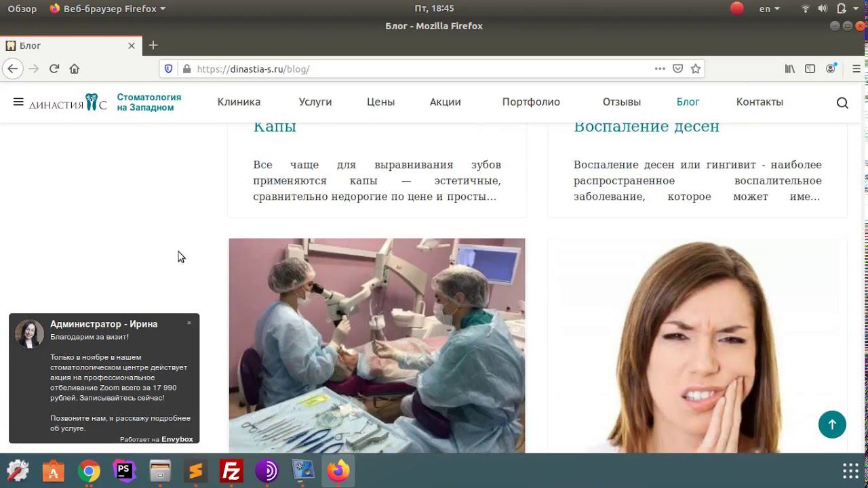Click the Капы article excerpt text
The image size is (868, 488).
point(377,181)
